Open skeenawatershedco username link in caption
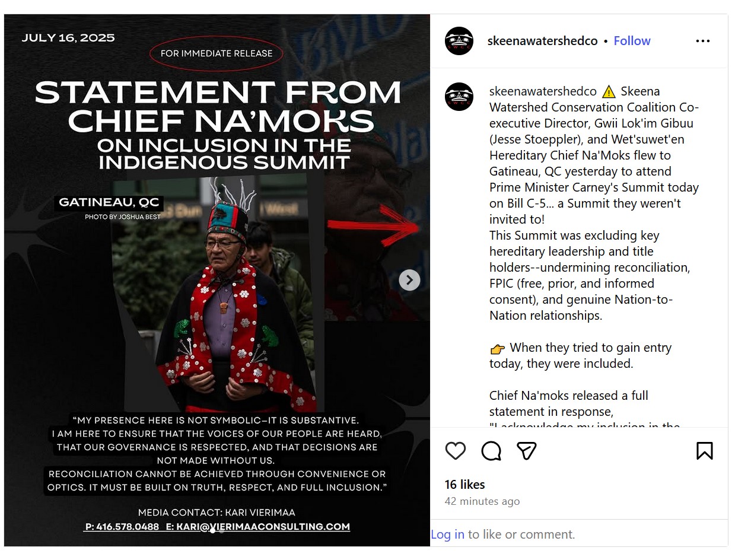 click(543, 91)
